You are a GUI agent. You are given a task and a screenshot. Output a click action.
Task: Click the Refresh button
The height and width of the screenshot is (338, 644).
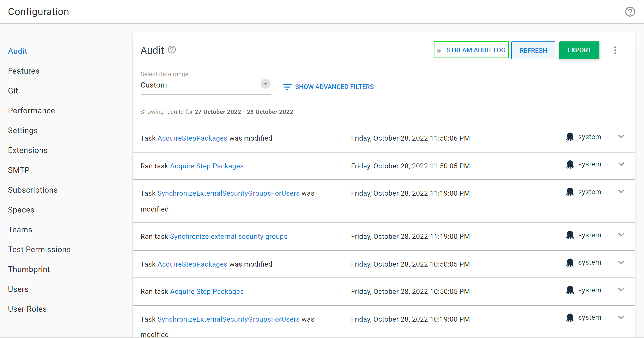click(533, 50)
